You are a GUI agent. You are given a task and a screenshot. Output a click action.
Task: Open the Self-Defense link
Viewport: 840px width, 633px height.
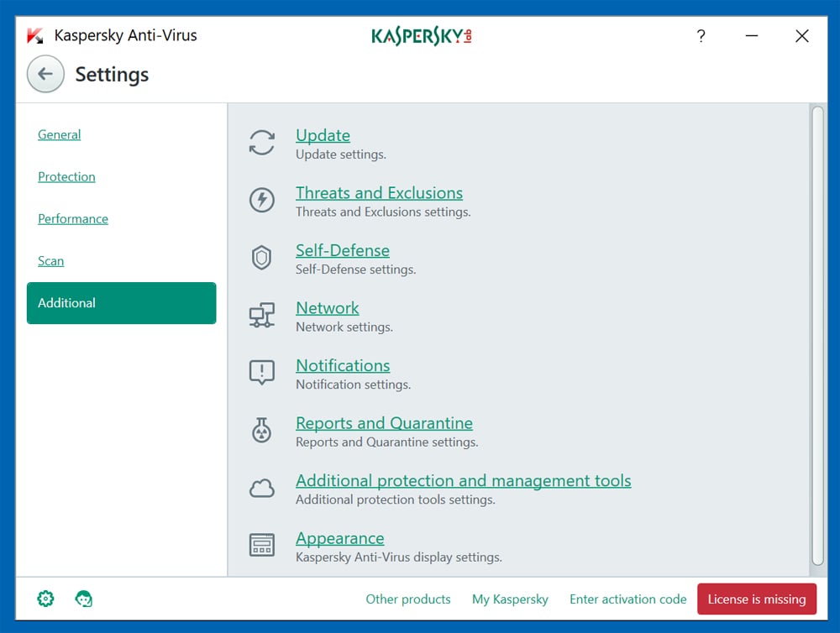[343, 250]
